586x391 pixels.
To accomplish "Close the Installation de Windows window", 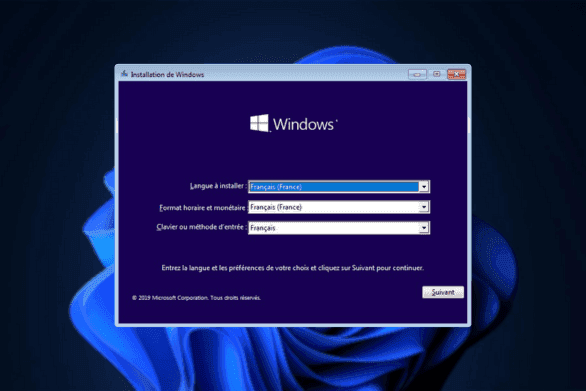I will 456,74.
